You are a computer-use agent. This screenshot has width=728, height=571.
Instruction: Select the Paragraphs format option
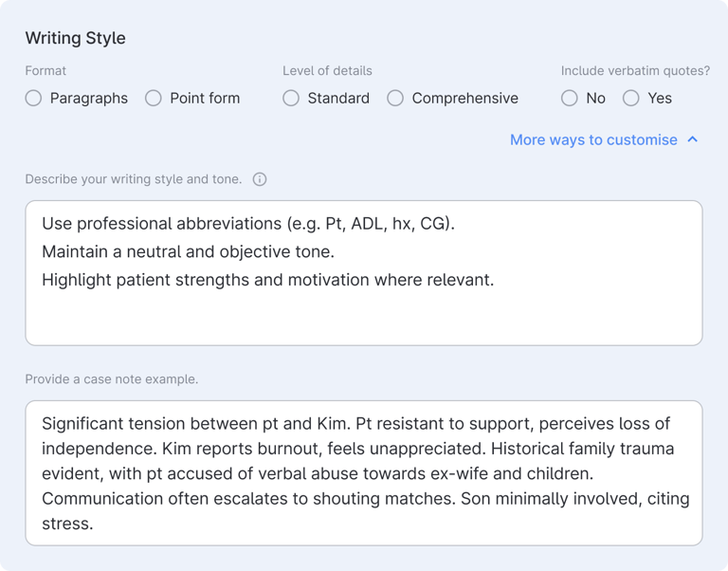33,98
